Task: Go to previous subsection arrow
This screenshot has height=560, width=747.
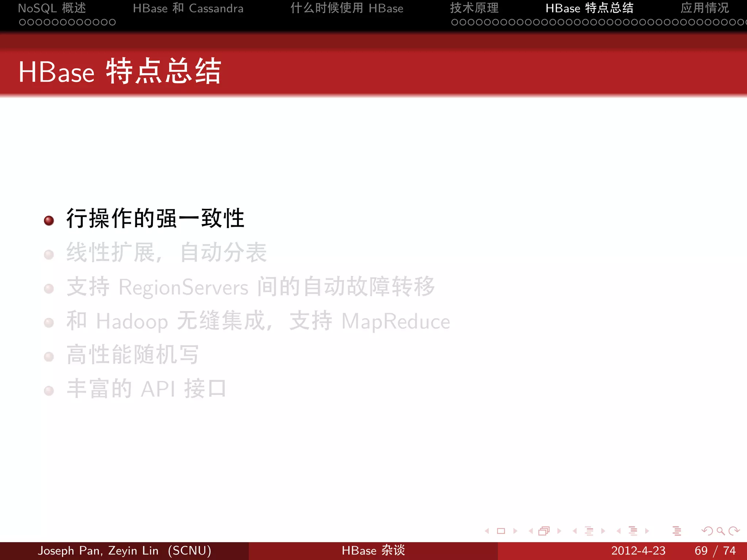Action: (574, 531)
